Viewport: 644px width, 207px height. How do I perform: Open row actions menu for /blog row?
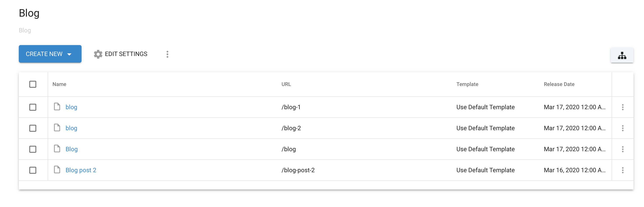tap(623, 149)
